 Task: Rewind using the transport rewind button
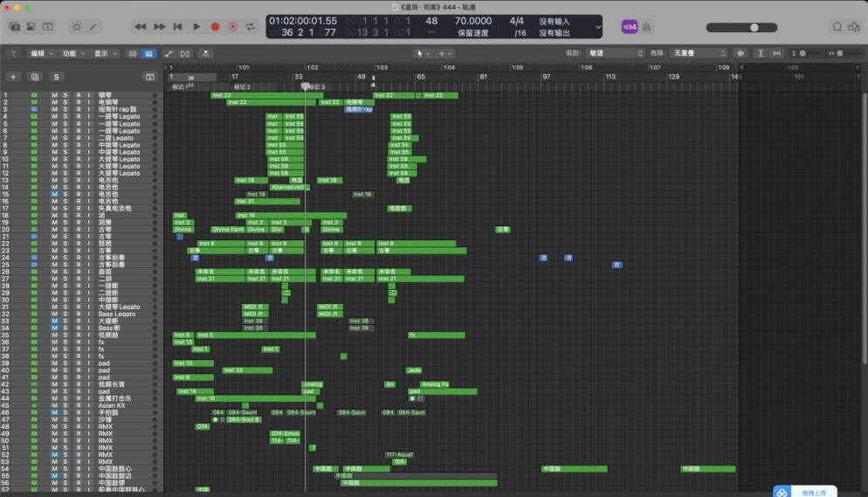[x=141, y=27]
